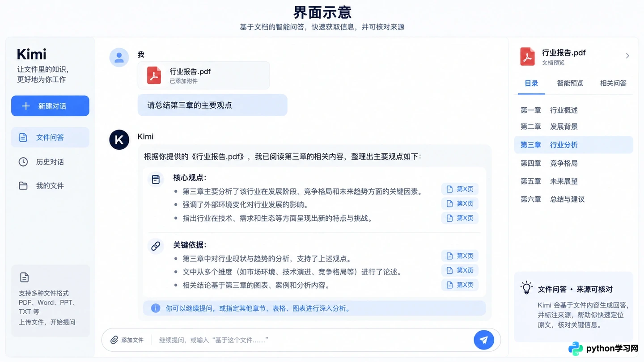Viewport: 644px width, 362px height.
Task: Open the 第X页 citation for 第三章主要分析了该行业 line
Action: click(460, 189)
